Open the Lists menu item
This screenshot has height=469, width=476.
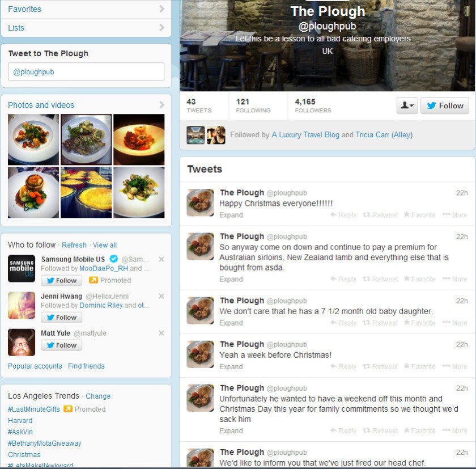86,28
